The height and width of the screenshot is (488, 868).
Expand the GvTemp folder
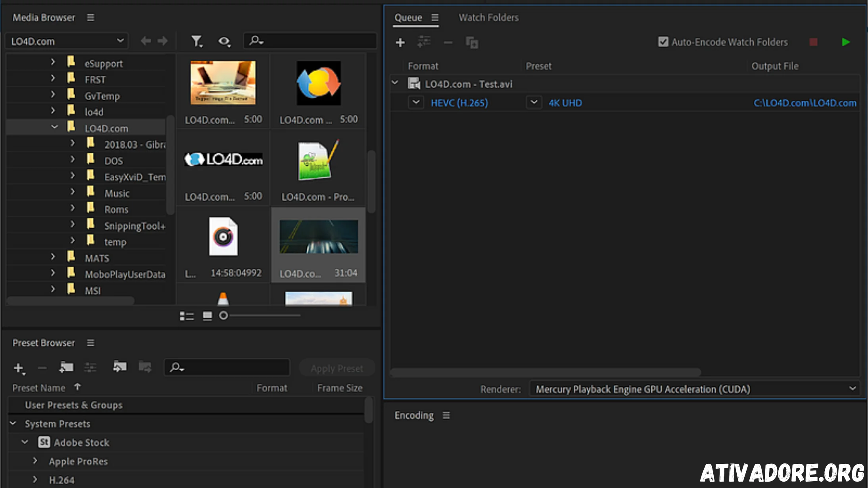[53, 94]
